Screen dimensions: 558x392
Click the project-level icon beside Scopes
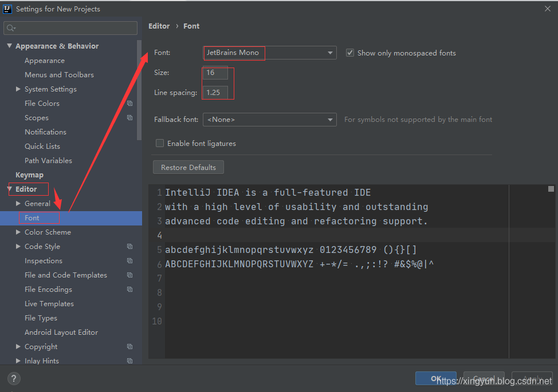point(129,118)
